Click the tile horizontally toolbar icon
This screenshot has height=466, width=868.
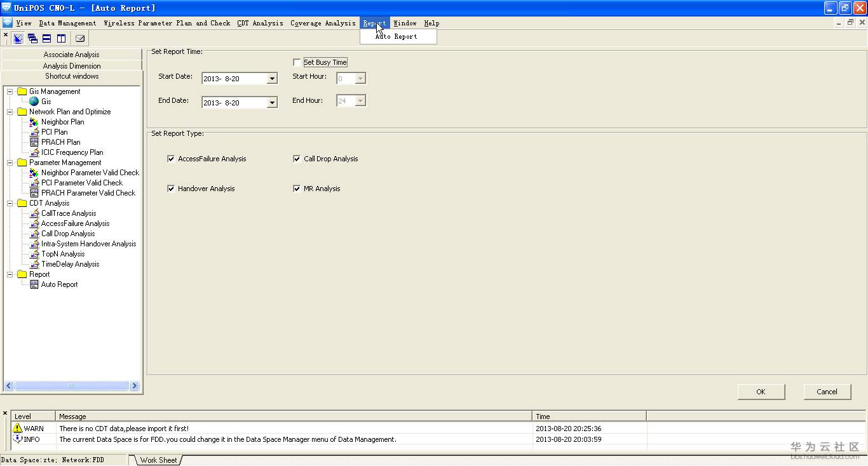[47, 39]
